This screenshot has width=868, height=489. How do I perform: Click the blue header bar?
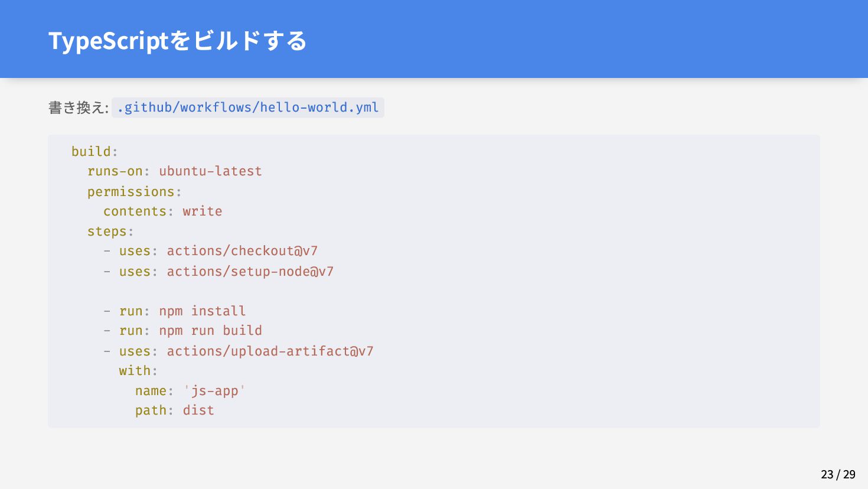(434, 39)
